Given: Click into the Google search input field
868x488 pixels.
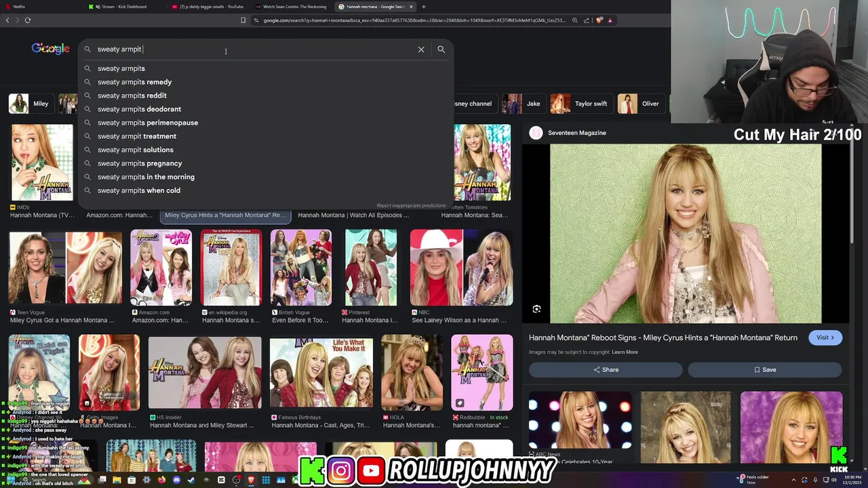Looking at the screenshot, I should [x=254, y=49].
